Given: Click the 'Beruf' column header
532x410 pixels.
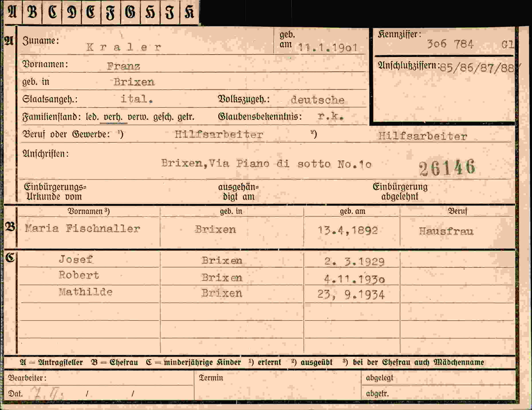Looking at the screenshot, I should [457, 211].
